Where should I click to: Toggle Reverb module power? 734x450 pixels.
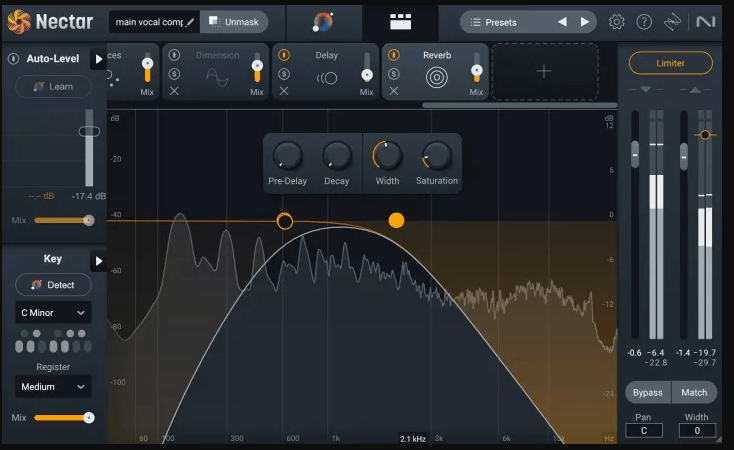point(394,55)
